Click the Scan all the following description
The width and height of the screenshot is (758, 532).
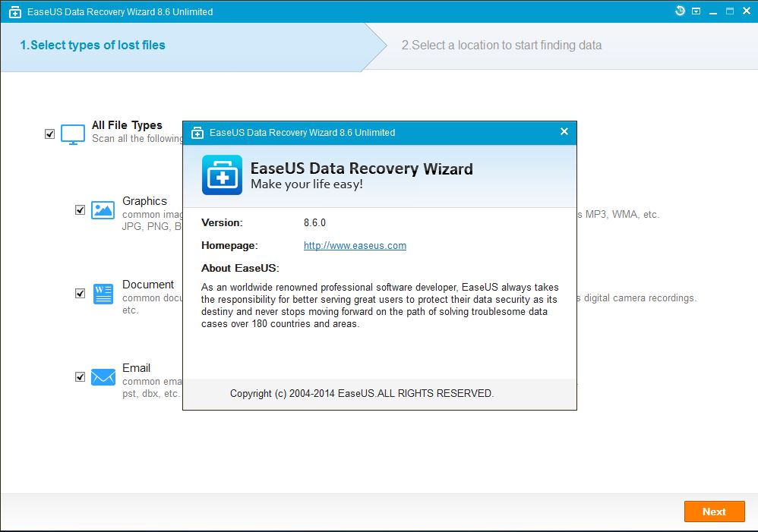[137, 139]
